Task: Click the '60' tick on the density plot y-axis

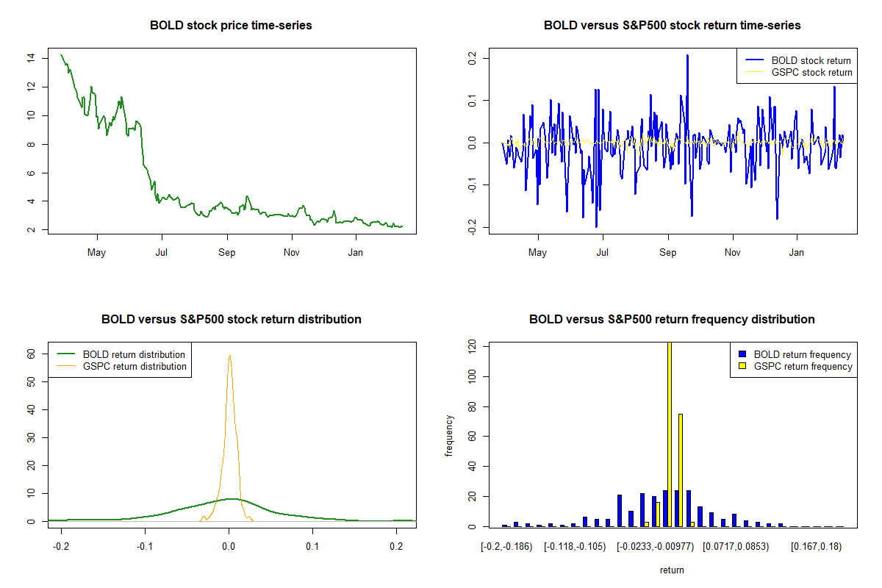Action: [x=32, y=352]
